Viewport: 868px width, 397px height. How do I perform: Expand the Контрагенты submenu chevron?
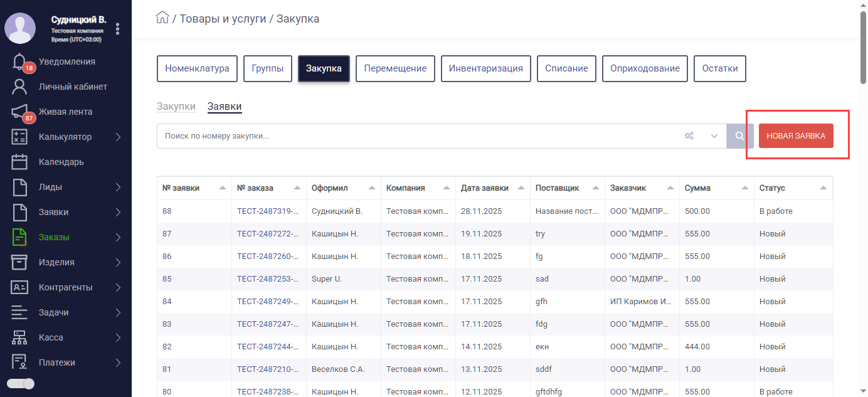[118, 287]
